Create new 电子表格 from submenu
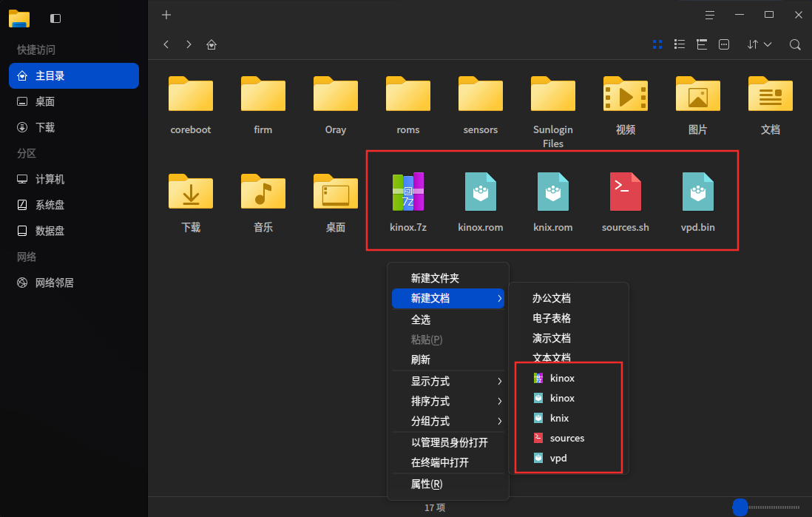Viewport: 812px width, 517px height. (569, 318)
